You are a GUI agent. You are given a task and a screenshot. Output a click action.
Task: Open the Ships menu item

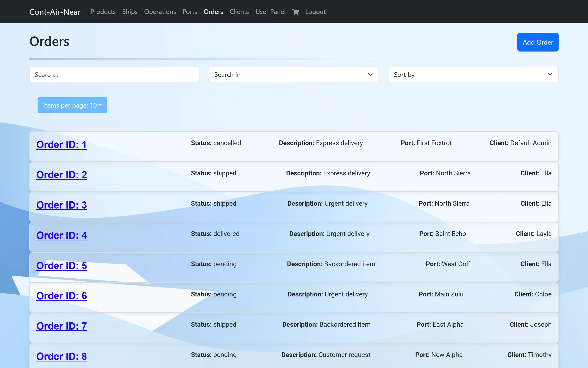point(130,12)
